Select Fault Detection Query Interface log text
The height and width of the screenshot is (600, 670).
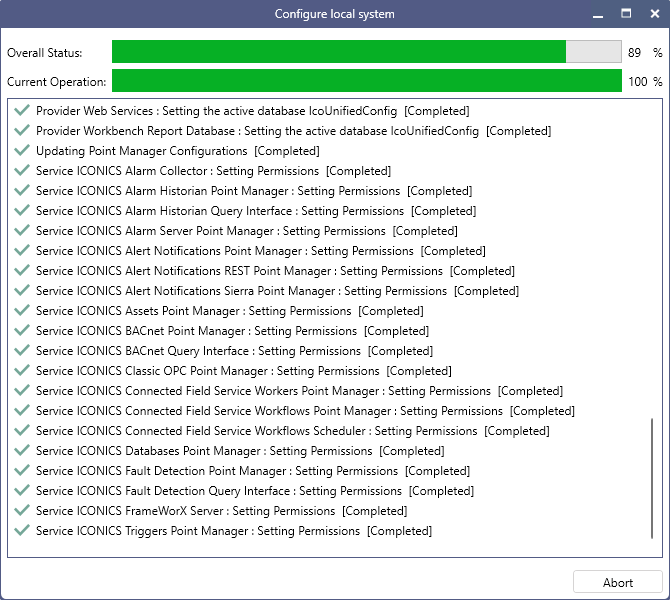point(255,491)
